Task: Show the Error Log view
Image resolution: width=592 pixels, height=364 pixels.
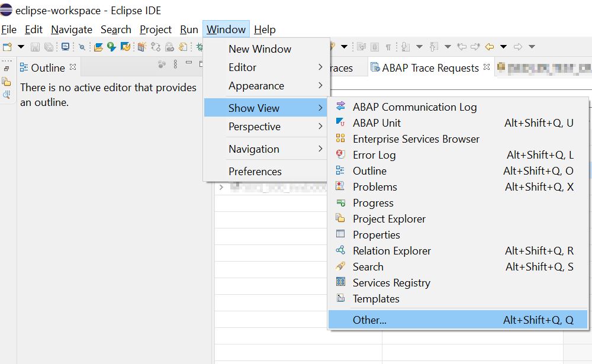Action: tap(458, 155)
